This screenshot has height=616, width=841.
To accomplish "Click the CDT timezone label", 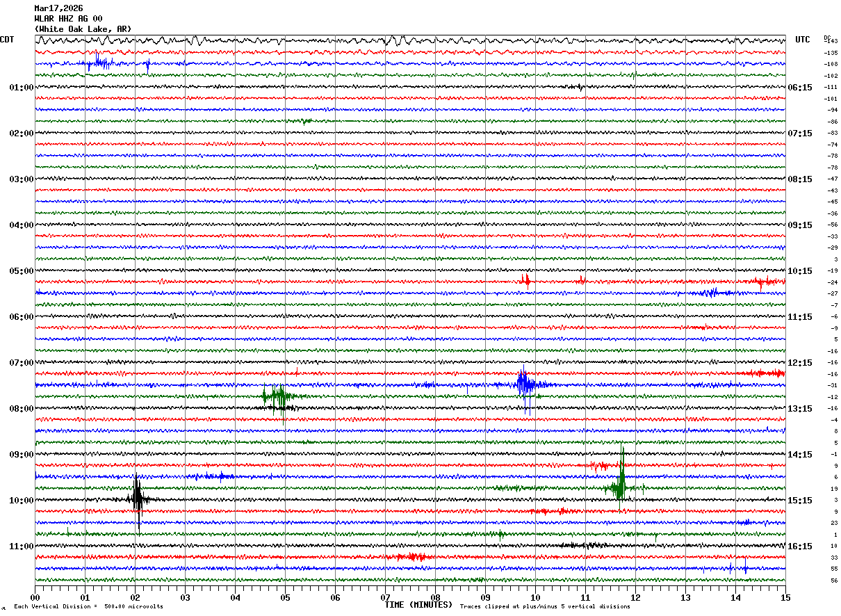I will pos(7,40).
